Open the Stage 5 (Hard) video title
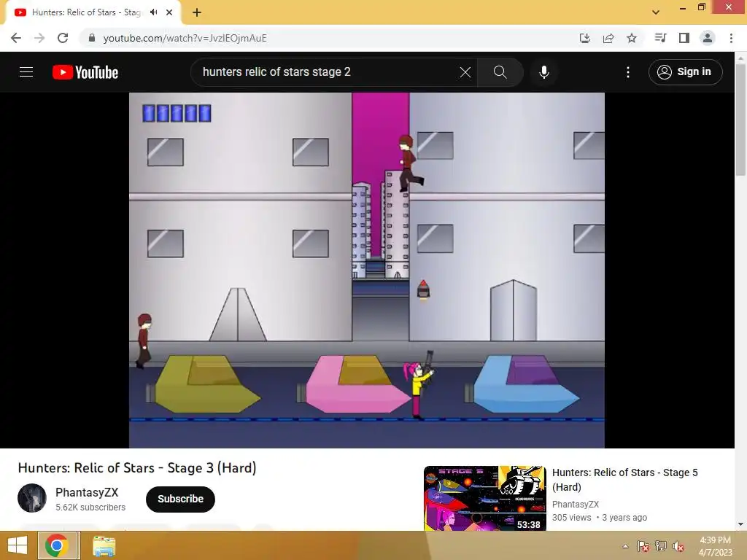 [624, 480]
